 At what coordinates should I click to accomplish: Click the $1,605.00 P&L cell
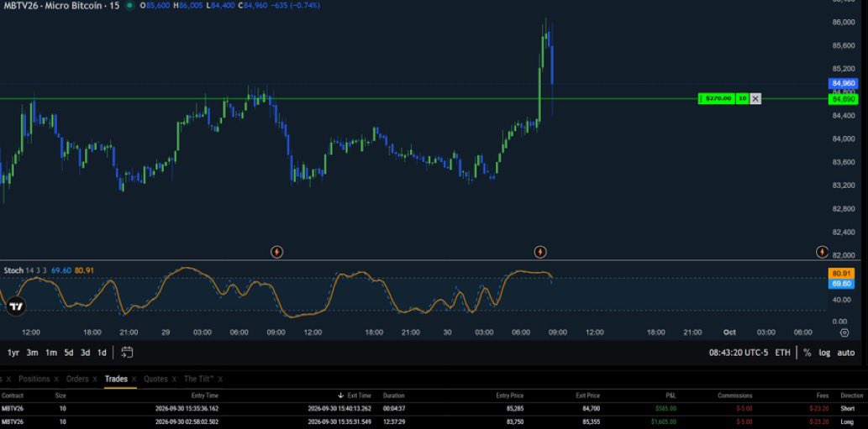(x=663, y=421)
